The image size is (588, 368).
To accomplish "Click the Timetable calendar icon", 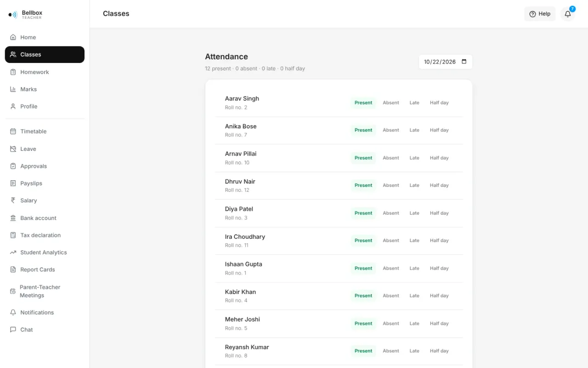I will coord(13,132).
